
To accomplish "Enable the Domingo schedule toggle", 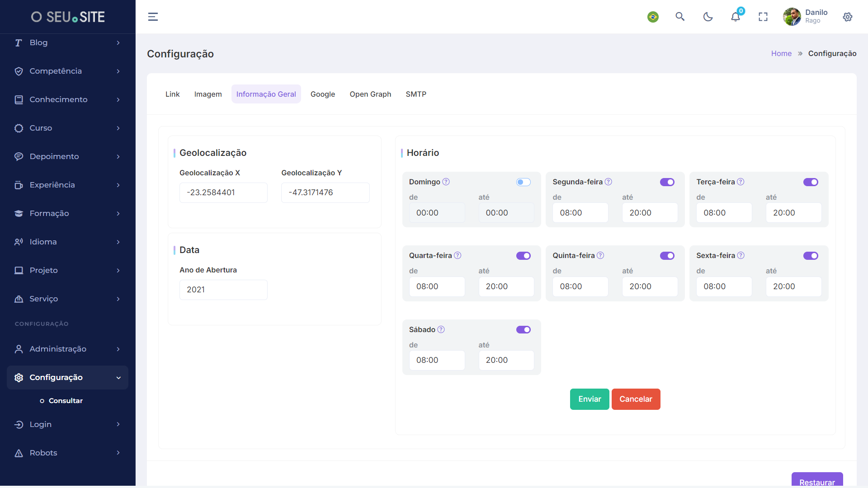I will [524, 182].
